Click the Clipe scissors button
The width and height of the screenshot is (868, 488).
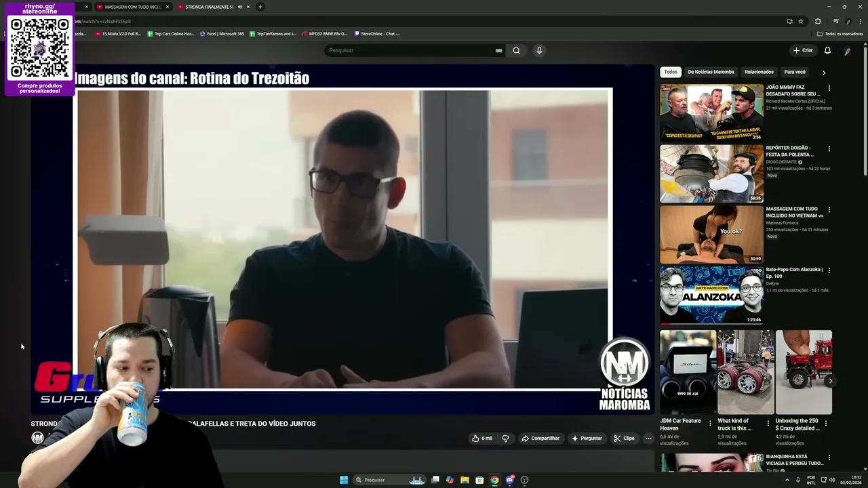(624, 439)
